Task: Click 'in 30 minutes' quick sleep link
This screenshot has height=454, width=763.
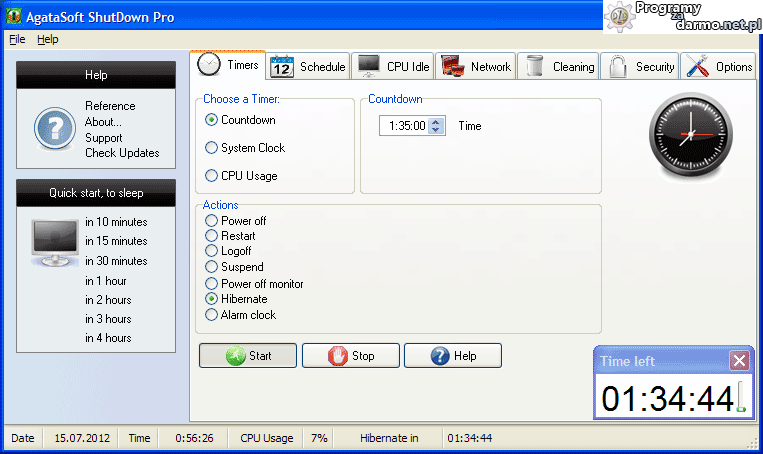Action: [x=116, y=261]
